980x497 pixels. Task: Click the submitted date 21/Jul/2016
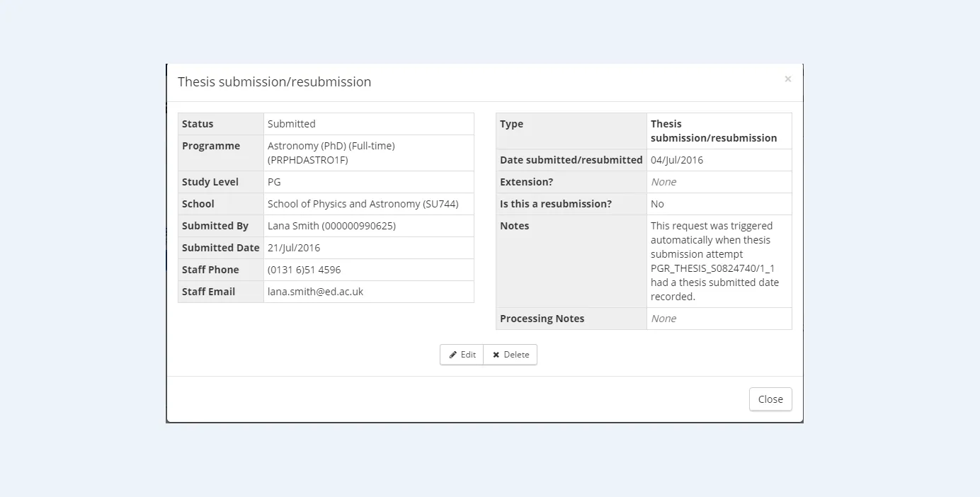(x=294, y=248)
